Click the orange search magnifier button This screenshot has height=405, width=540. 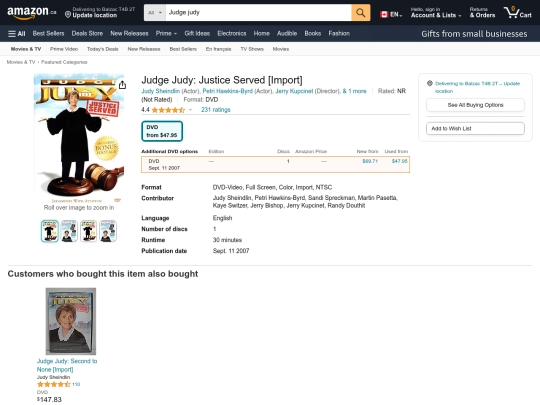pos(361,13)
